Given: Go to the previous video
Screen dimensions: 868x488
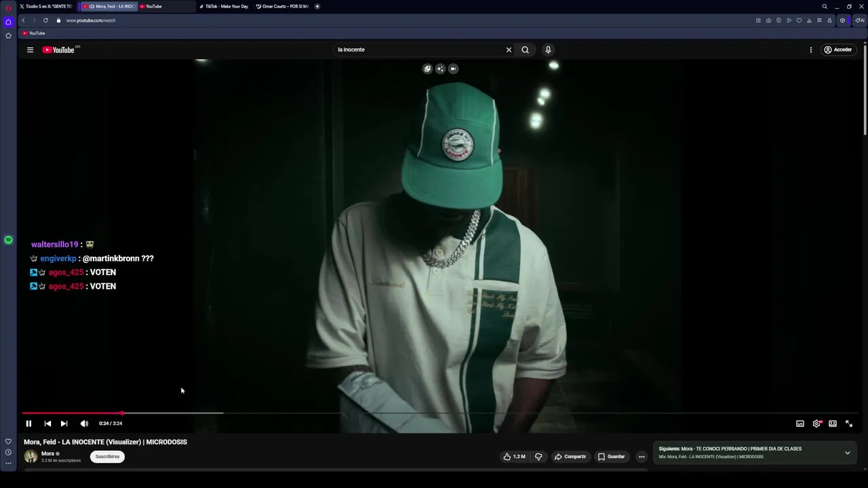Looking at the screenshot, I should click(x=47, y=424).
